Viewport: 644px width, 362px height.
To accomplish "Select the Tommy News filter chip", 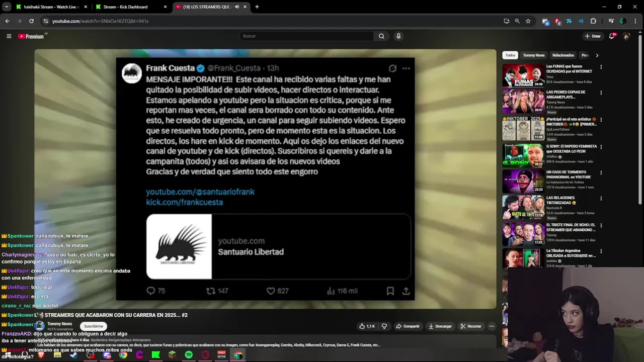I will pyautogui.click(x=534, y=55).
